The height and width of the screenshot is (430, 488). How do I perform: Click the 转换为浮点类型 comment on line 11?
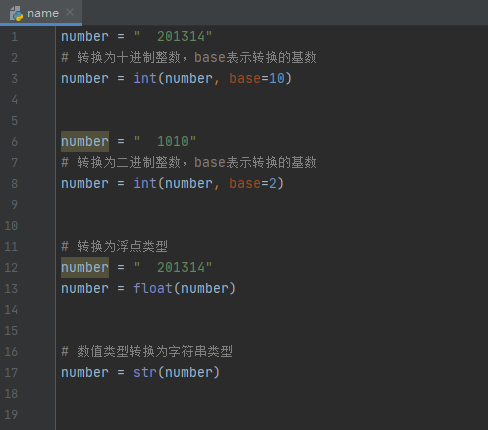pyautogui.click(x=114, y=247)
